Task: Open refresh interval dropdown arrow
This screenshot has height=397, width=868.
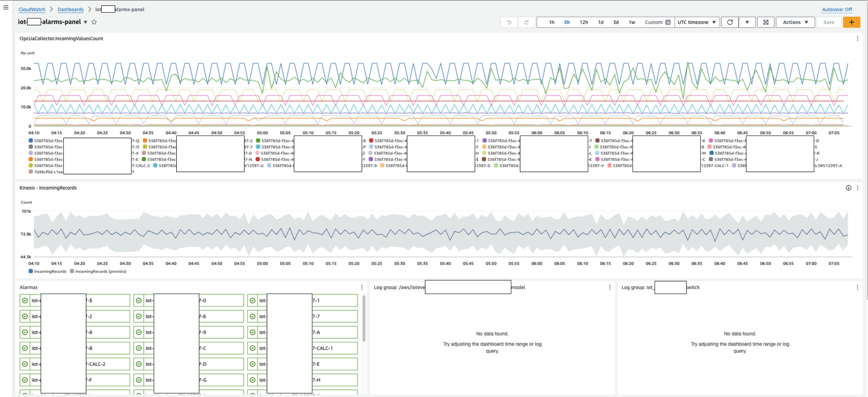Action: 747,22
